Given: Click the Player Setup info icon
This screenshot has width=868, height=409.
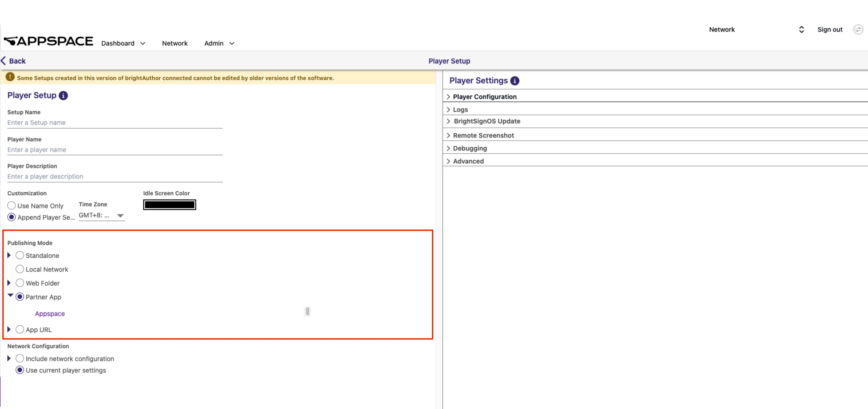Looking at the screenshot, I should coord(63,96).
